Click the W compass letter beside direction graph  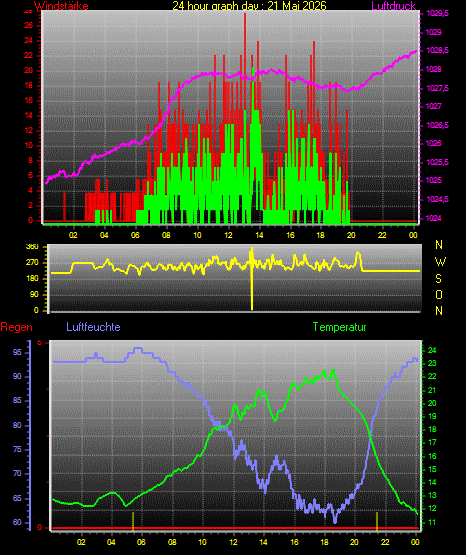[440, 262]
